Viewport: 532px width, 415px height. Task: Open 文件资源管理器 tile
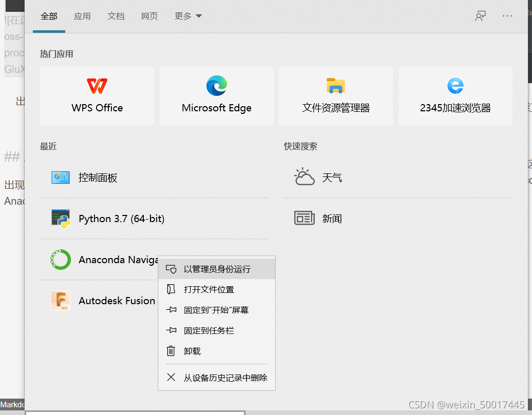pos(336,96)
